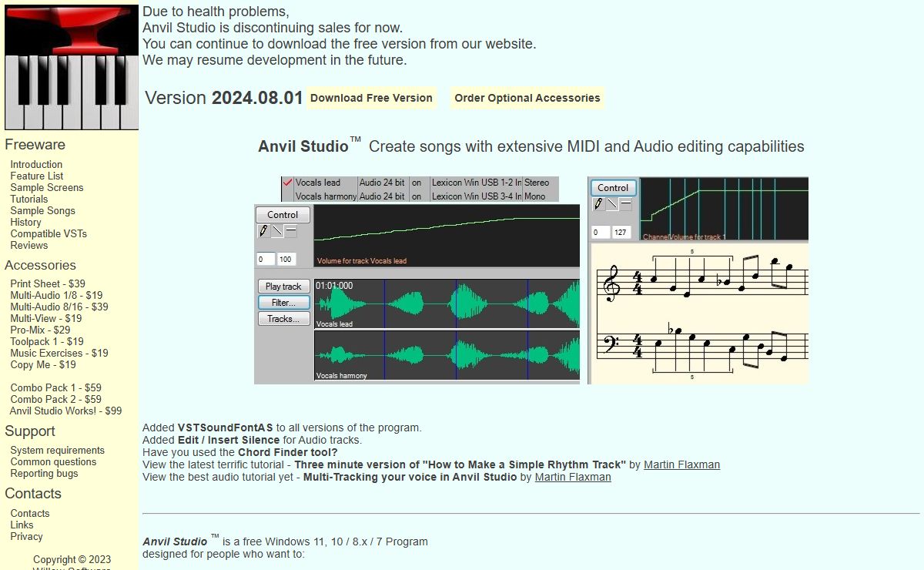This screenshot has width=924, height=570.
Task: Click the Support section heading
Action: pyautogui.click(x=30, y=431)
